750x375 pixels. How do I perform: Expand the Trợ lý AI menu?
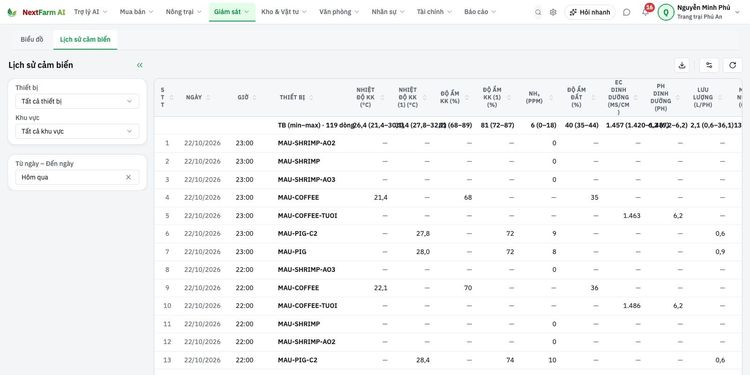point(90,12)
